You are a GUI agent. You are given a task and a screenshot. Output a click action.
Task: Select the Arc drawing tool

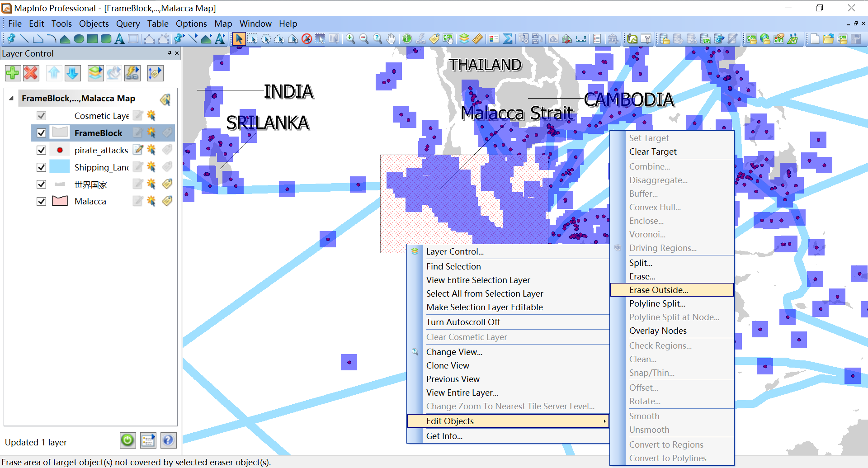click(x=52, y=39)
